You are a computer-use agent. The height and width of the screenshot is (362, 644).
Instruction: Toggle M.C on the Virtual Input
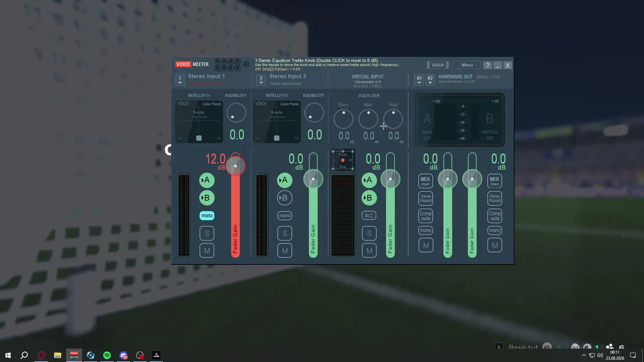[x=369, y=216]
